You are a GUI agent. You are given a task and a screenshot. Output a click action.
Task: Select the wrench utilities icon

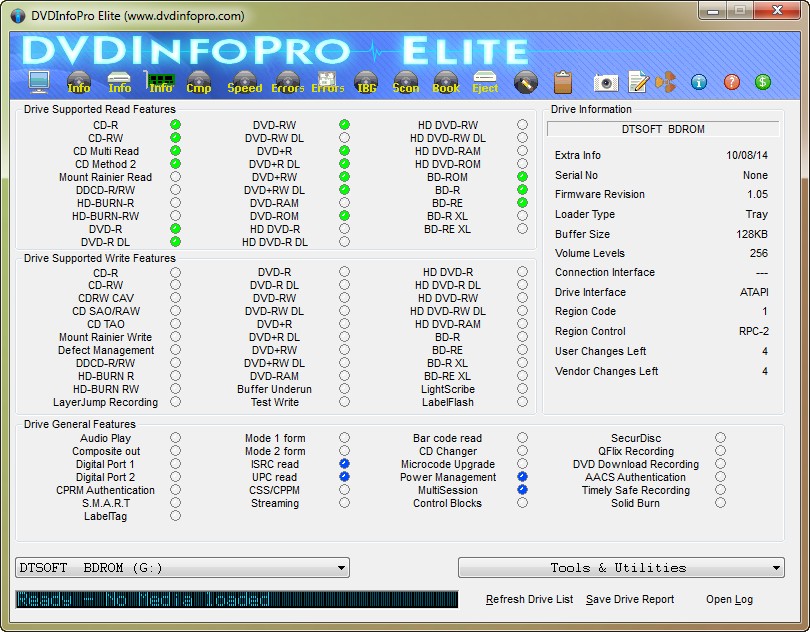coord(527,82)
